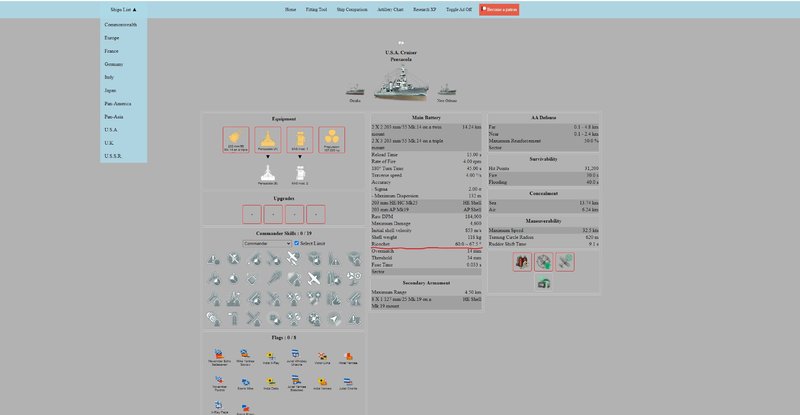800x415 pixels.
Task: Click the aircraft consumable icon
Action: point(565,262)
